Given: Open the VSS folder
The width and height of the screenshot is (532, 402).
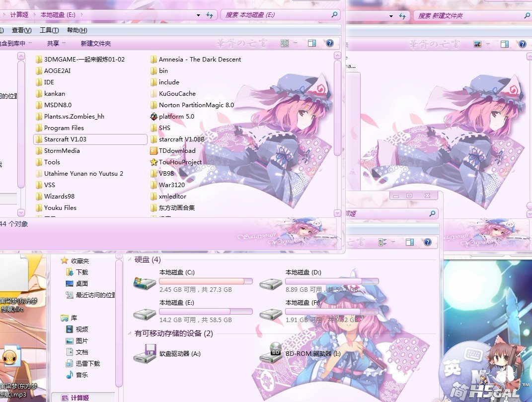Looking at the screenshot, I should [45, 185].
